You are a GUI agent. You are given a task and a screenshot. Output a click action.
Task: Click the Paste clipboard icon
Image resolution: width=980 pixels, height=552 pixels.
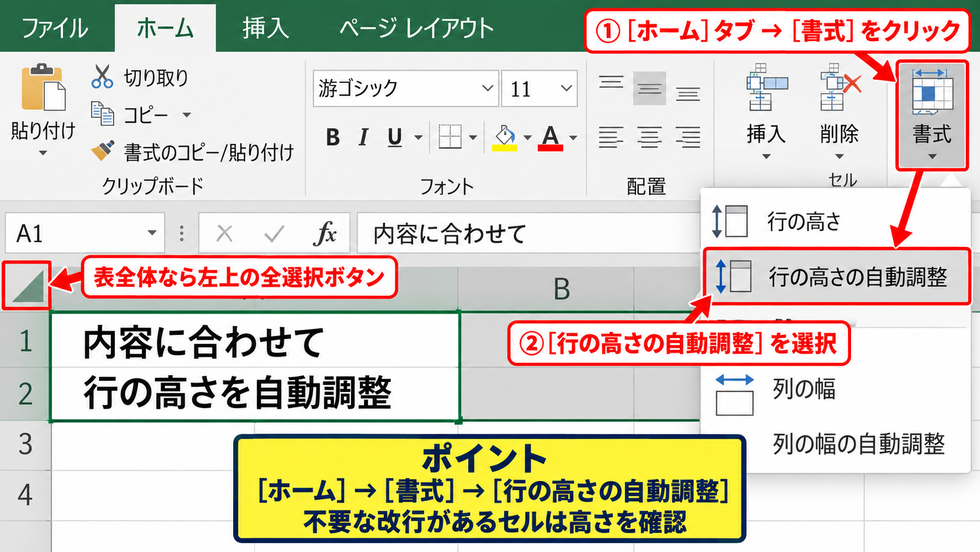point(43,88)
